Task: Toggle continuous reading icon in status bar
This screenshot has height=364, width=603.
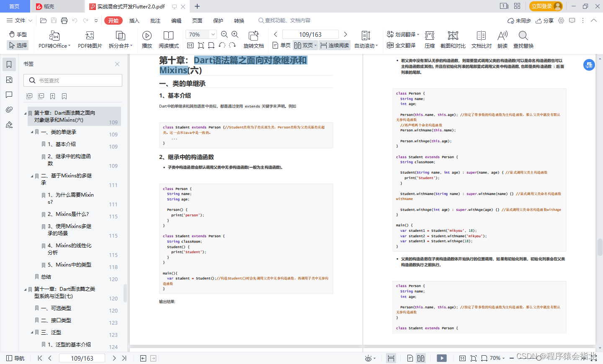Action: point(391,358)
